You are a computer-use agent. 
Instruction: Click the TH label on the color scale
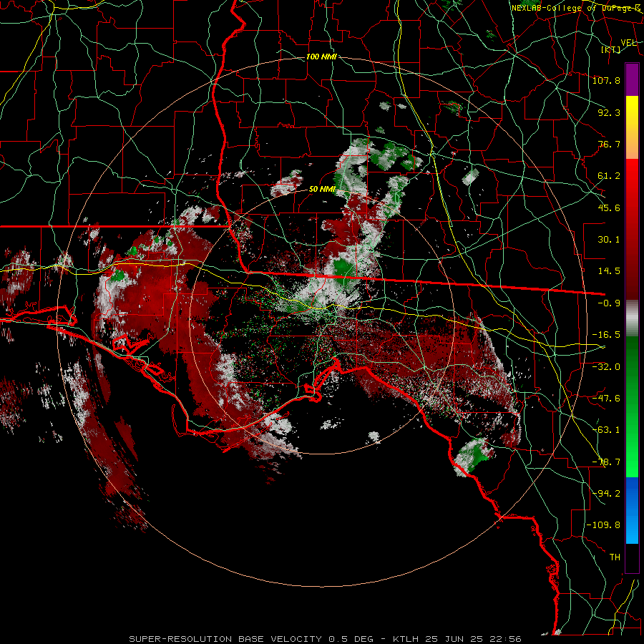coord(615,557)
